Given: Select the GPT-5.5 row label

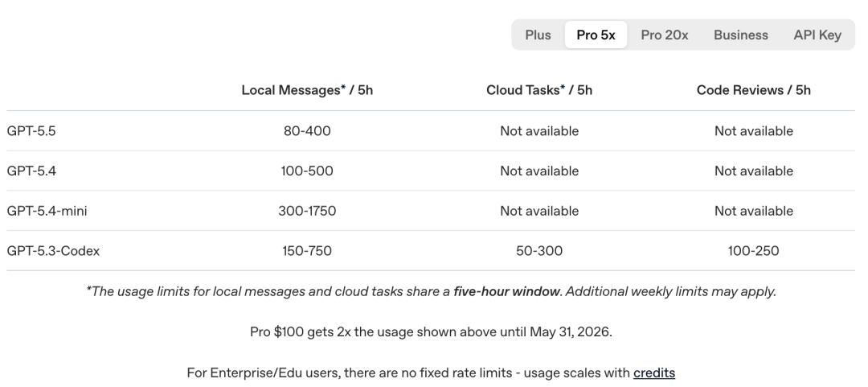Looking at the screenshot, I should (x=31, y=131).
